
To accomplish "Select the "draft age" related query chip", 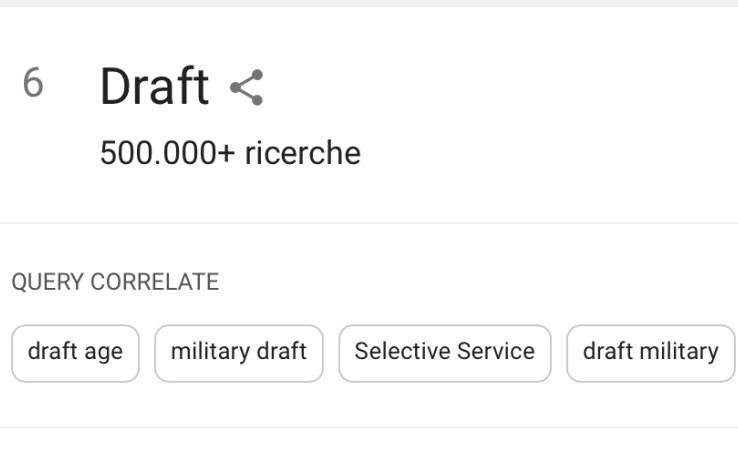I will (75, 353).
